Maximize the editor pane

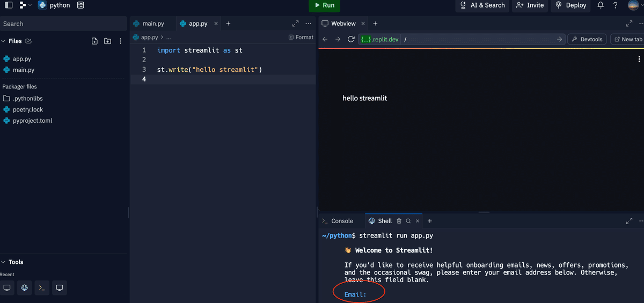coord(295,24)
